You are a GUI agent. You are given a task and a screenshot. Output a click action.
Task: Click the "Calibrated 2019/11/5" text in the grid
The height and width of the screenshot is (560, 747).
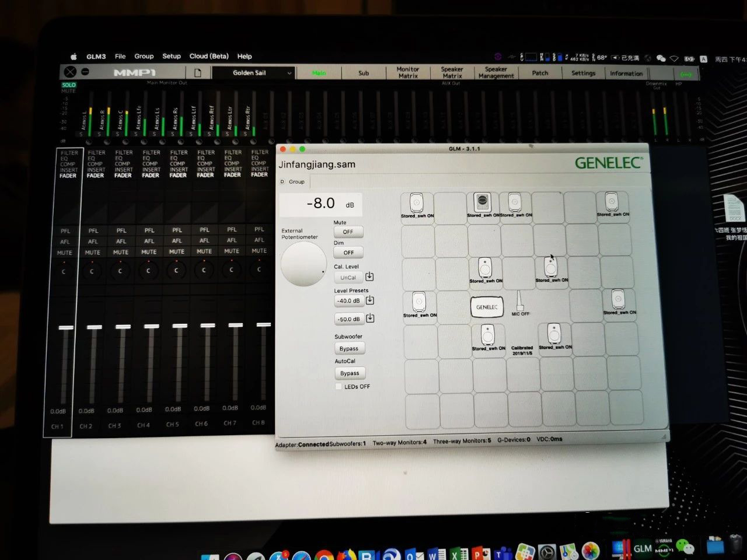522,351
